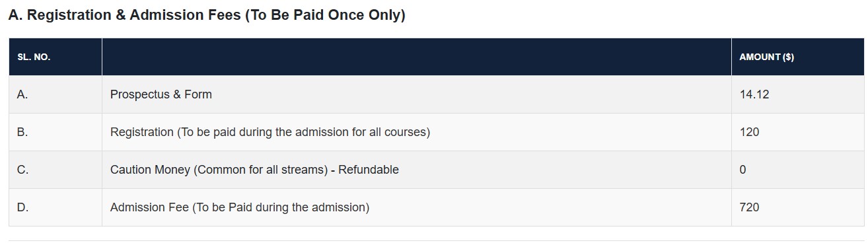The height and width of the screenshot is (245, 868).
Task: Click the word 'Refundable' in row C
Action: point(369,170)
